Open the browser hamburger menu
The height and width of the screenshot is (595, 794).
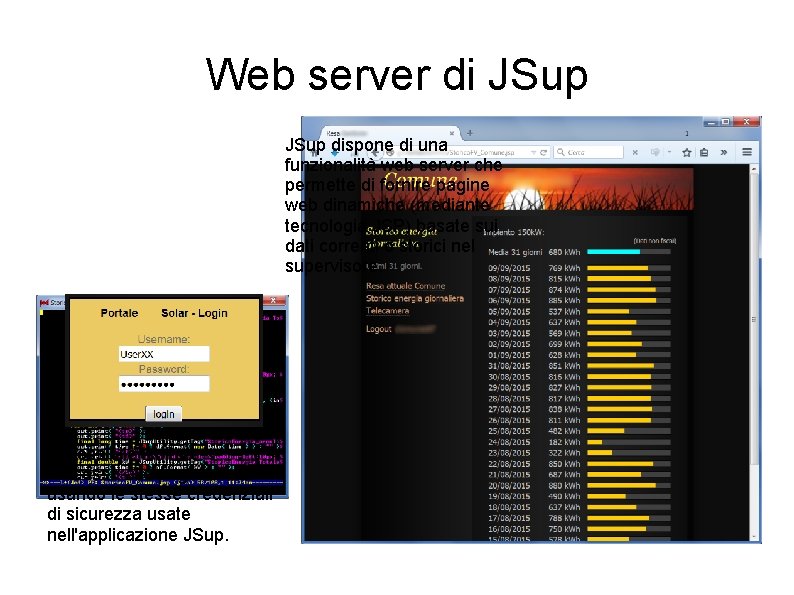coord(747,152)
